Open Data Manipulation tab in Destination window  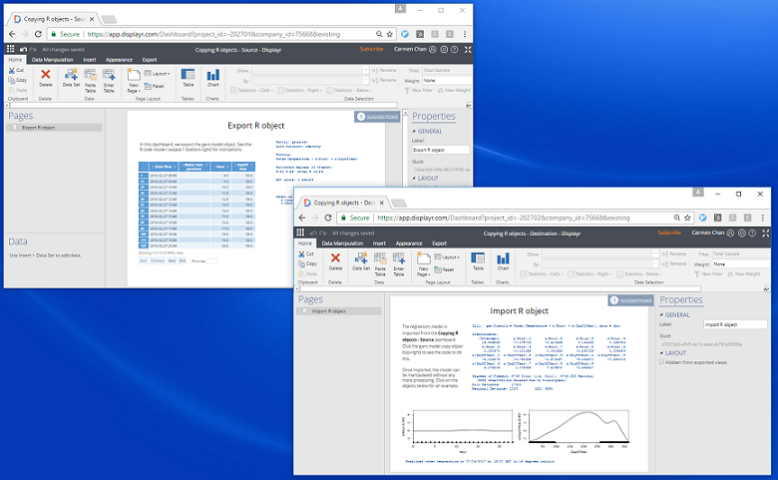point(342,243)
